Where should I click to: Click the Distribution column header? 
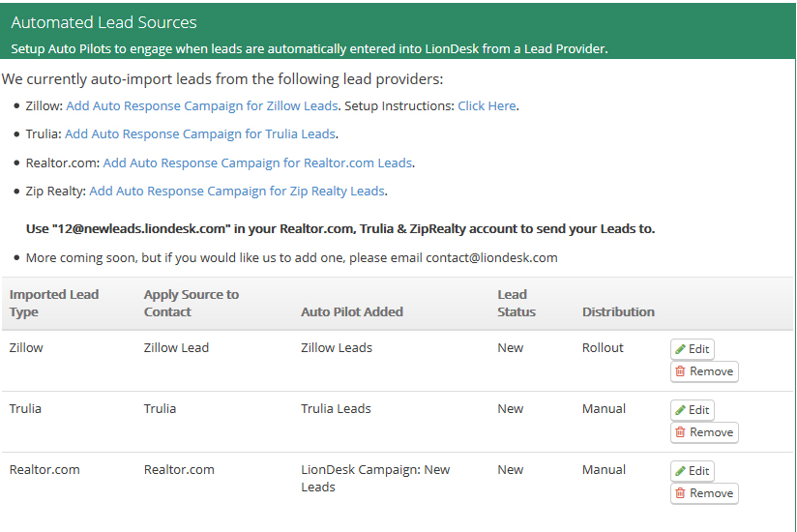pyautogui.click(x=618, y=312)
